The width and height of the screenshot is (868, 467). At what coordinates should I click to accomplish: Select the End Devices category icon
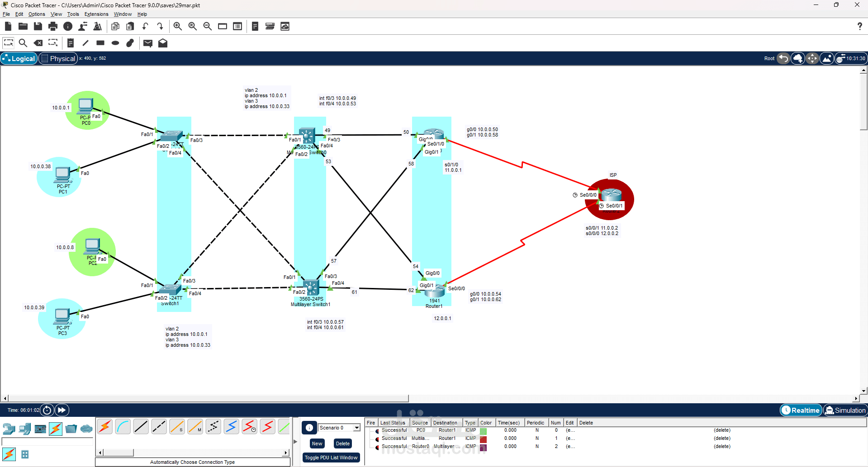pyautogui.click(x=25, y=429)
